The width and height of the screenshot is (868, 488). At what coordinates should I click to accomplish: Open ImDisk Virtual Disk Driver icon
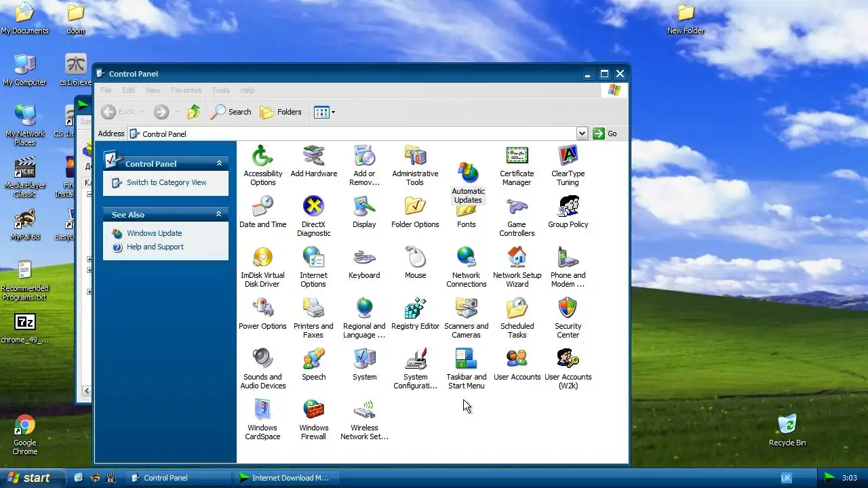tap(262, 267)
